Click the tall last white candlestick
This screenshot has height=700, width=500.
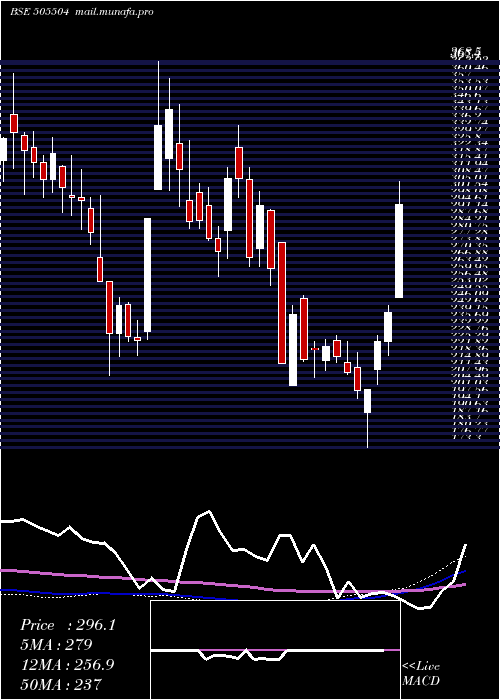[399, 251]
